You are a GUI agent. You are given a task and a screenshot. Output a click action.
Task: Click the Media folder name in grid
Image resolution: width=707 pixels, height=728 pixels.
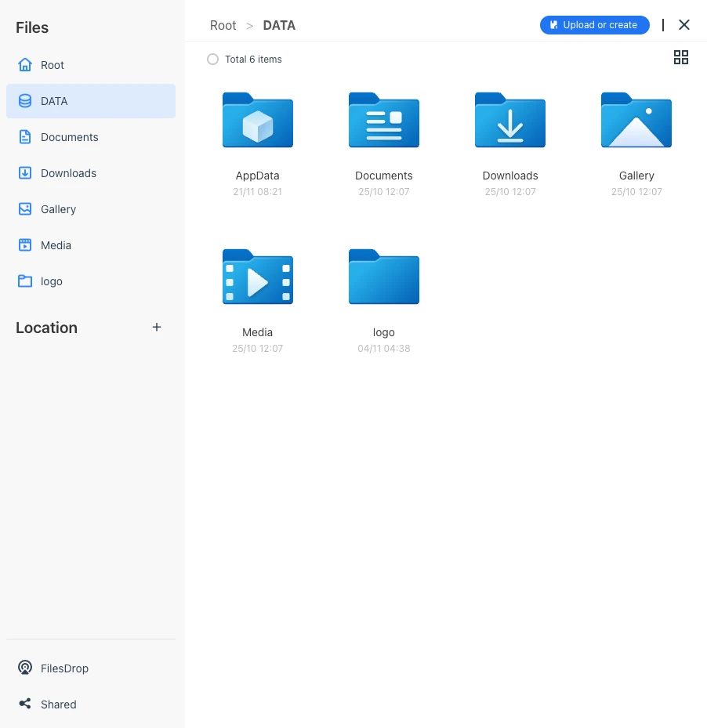[x=258, y=333]
